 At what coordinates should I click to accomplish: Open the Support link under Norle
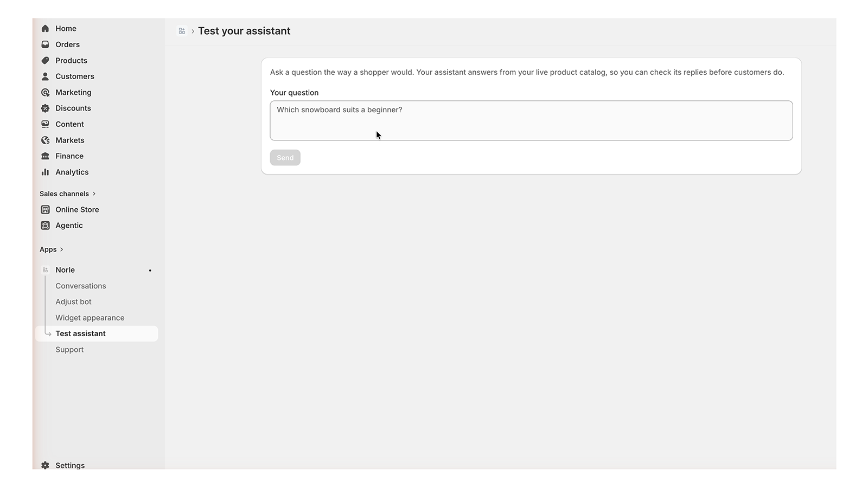pyautogui.click(x=69, y=350)
